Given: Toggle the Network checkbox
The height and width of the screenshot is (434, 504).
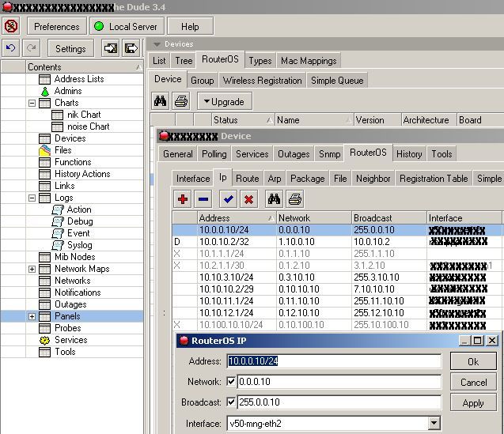Looking at the screenshot, I should click(231, 382).
